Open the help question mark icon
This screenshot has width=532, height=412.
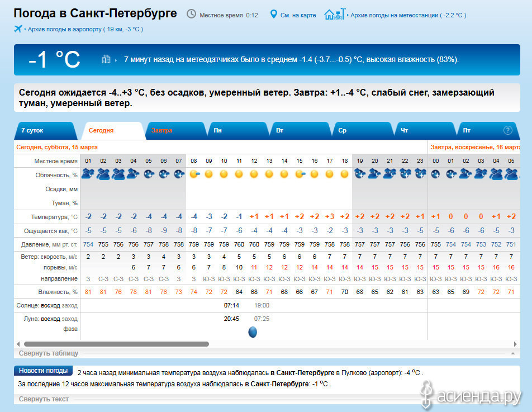tap(507, 130)
